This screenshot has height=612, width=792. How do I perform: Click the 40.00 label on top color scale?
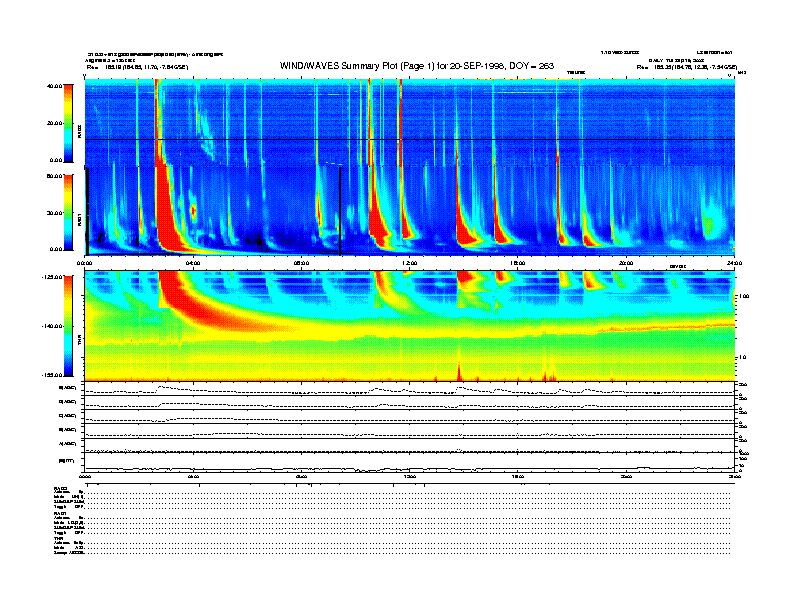(x=54, y=86)
